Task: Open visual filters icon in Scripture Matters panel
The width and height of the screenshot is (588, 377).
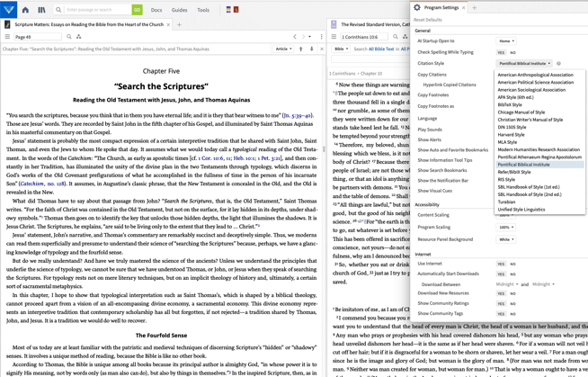Action: [78, 37]
